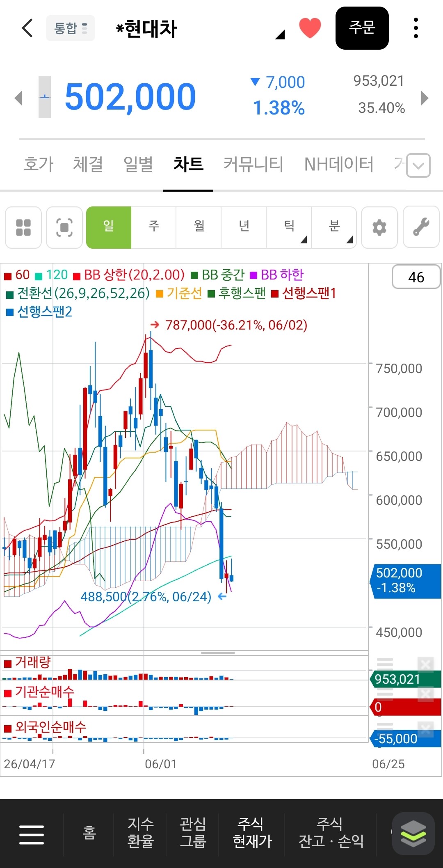The image size is (443, 868).
Task: Tap the black 주문 order button
Action: pyautogui.click(x=362, y=28)
